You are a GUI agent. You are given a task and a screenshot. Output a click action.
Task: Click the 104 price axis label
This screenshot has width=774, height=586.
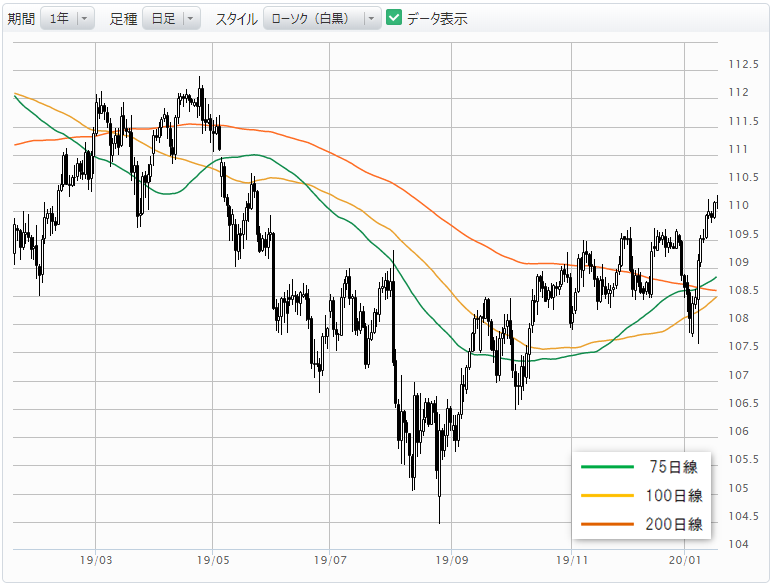tap(738, 544)
